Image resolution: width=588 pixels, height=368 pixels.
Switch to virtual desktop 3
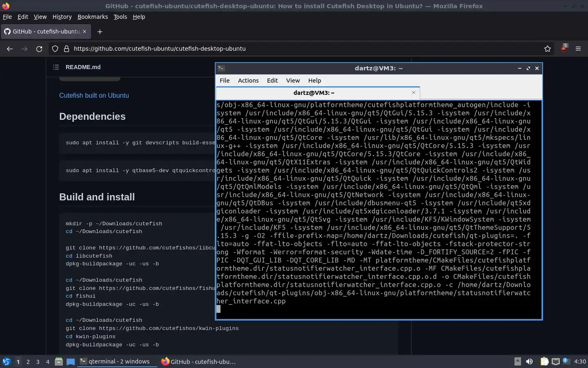(x=38, y=361)
